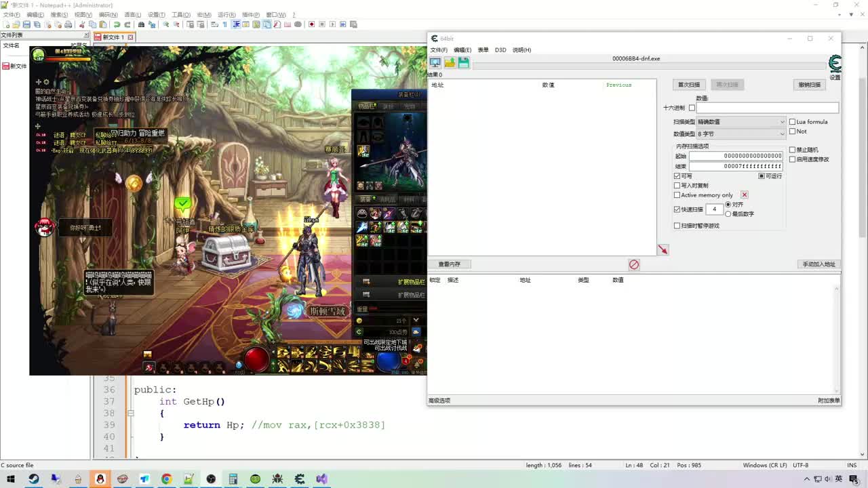Toggle the 可写 checkbox
Screen dimensions: 868x488
coord(677,176)
